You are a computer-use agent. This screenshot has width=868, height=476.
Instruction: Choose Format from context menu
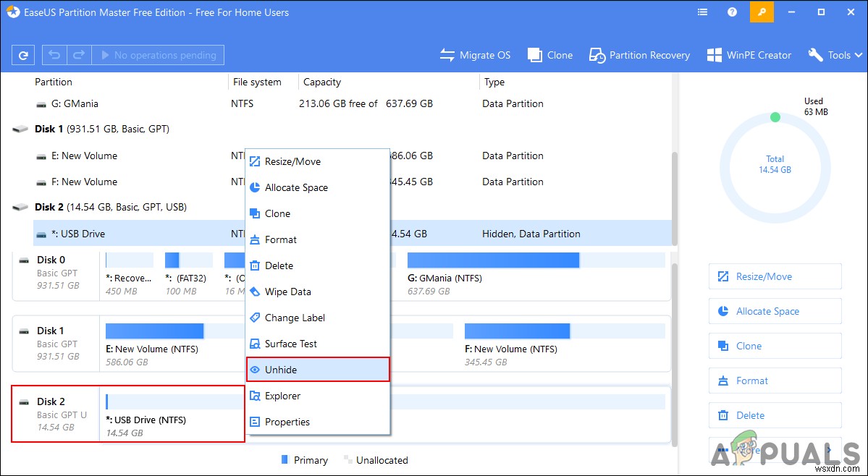point(318,239)
